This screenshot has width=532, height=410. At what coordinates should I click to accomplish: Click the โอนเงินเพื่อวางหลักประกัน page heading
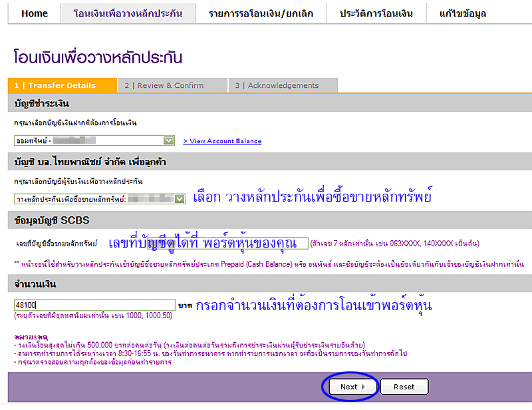[98, 58]
